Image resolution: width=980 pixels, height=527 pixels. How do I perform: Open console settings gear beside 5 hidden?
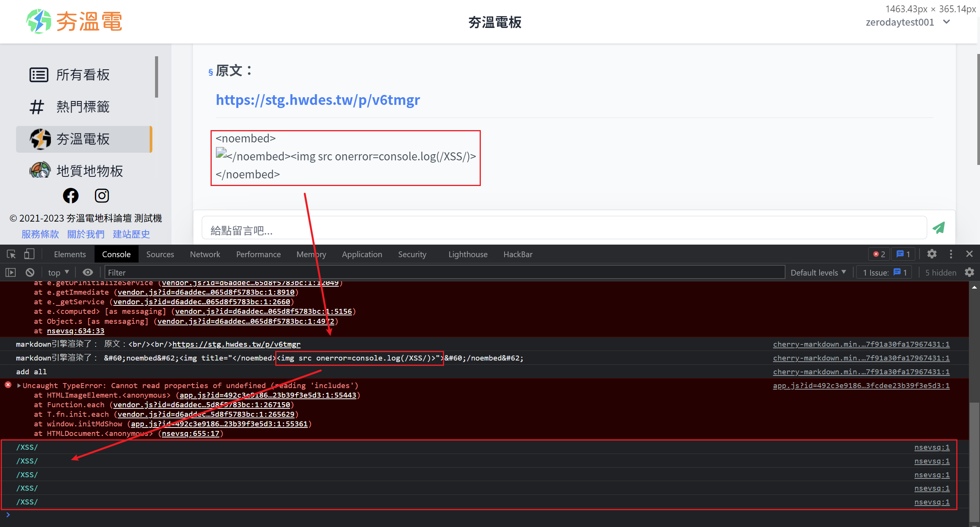pos(969,272)
